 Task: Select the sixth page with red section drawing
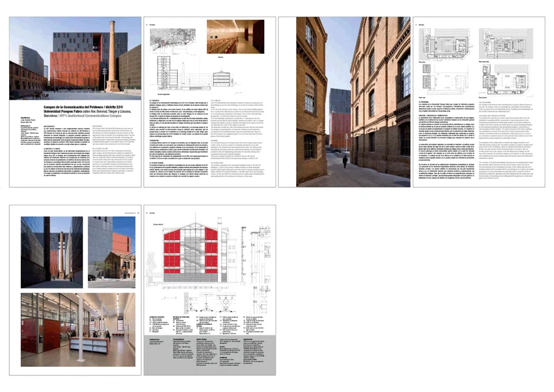click(x=210, y=290)
